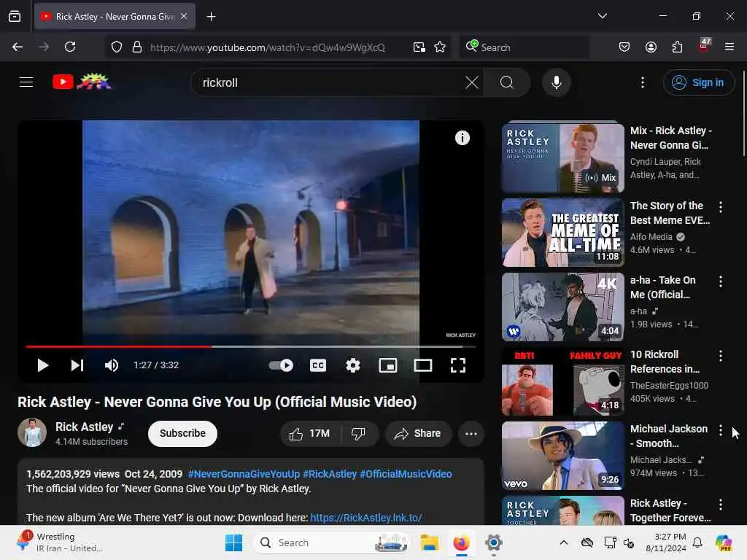Open the Michael Jackson Smooth thumbnail
The image size is (747, 560).
coord(562,456)
